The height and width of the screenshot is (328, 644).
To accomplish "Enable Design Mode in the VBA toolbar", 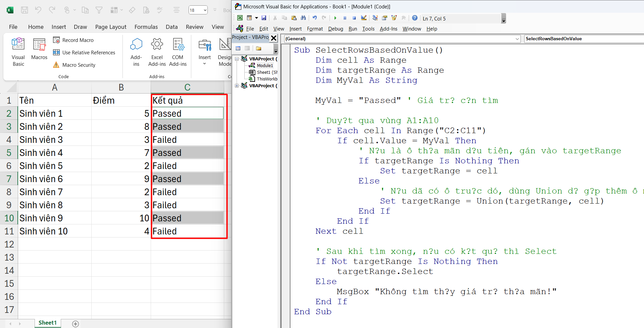I will [x=364, y=18].
